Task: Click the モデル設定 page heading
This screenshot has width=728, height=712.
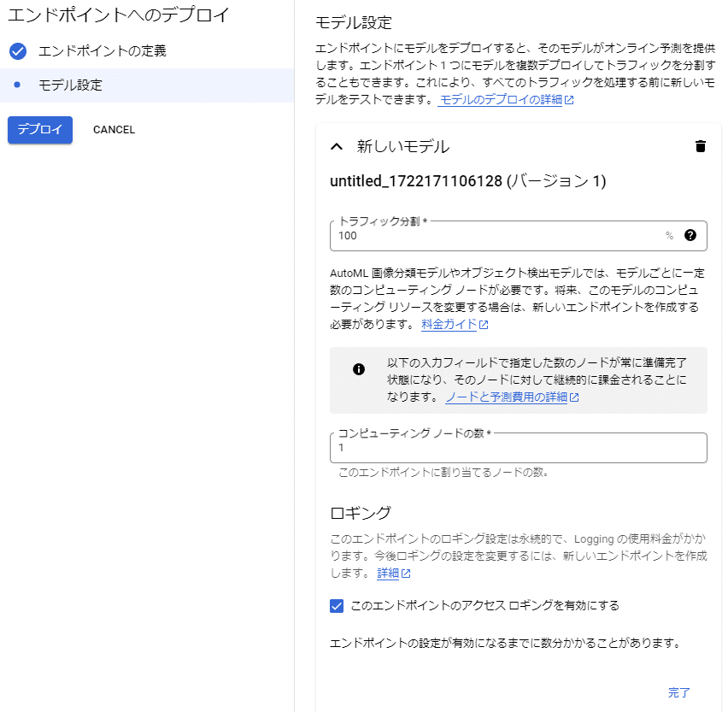Action: (354, 22)
